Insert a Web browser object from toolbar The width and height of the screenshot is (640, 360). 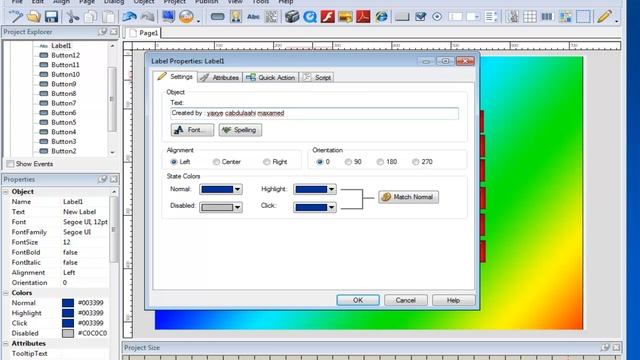382,17
